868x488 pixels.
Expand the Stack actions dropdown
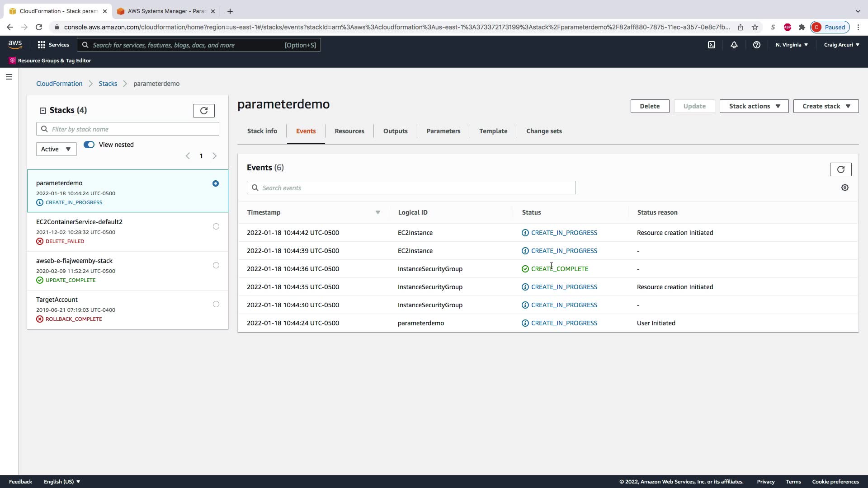[x=754, y=106]
